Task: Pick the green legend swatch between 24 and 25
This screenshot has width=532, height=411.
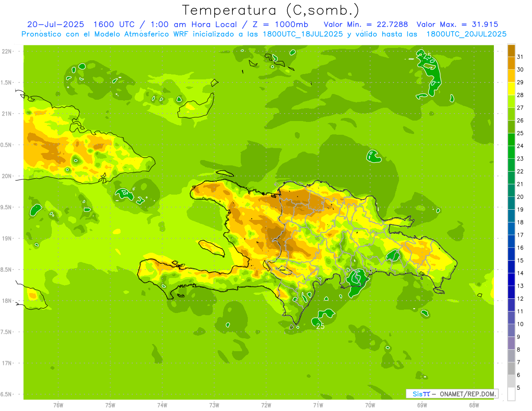Action: (x=511, y=140)
